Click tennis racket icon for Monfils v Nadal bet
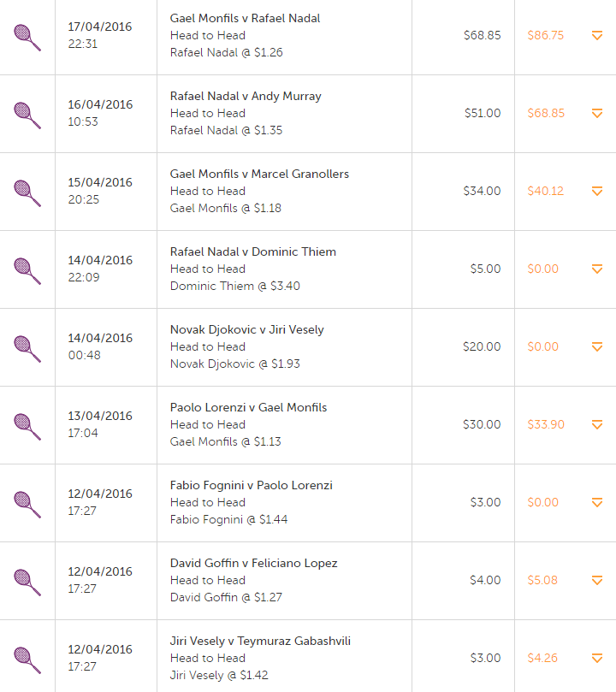 click(x=27, y=38)
